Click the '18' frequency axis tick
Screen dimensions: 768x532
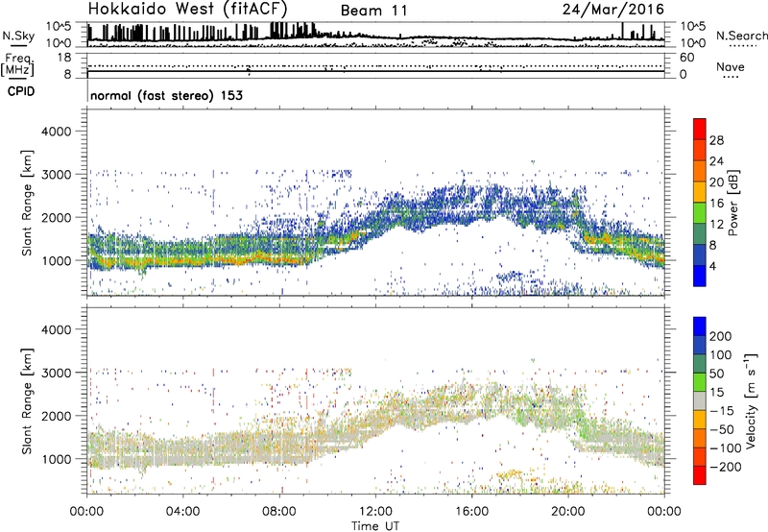point(64,58)
